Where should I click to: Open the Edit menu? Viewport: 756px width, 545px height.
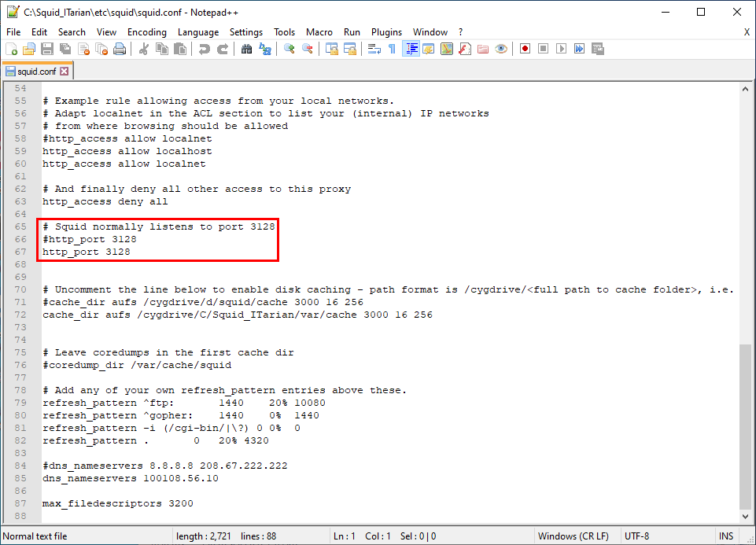click(x=39, y=31)
